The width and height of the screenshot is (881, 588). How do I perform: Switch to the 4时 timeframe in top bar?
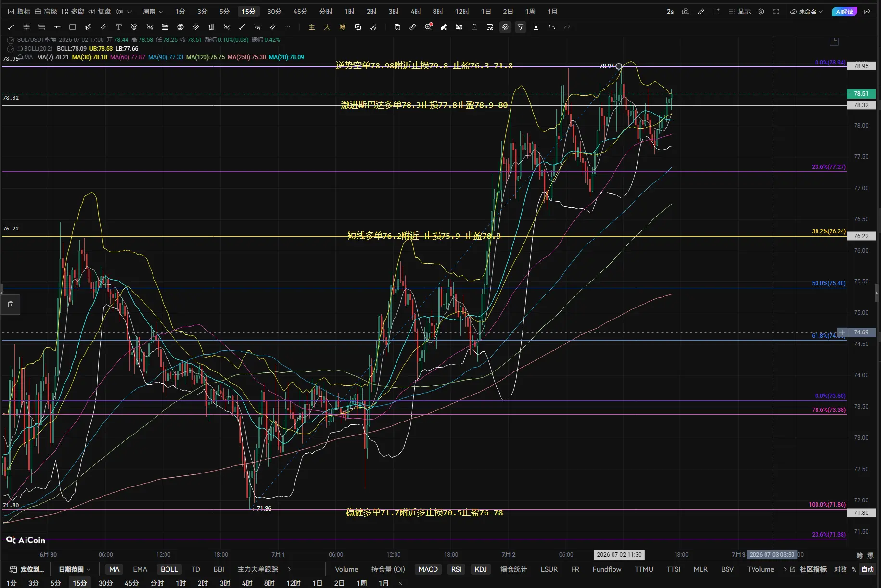416,12
